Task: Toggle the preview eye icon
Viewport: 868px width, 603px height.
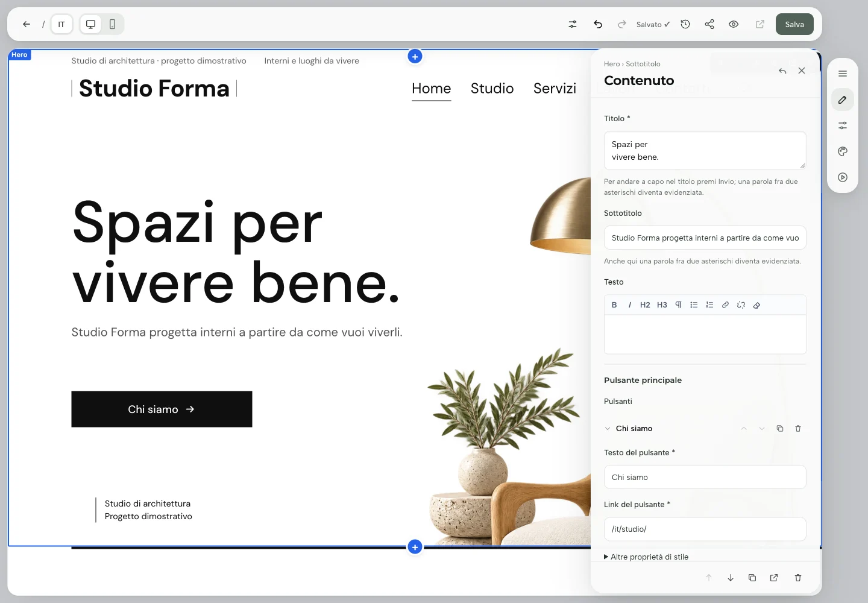Action: pyautogui.click(x=734, y=24)
